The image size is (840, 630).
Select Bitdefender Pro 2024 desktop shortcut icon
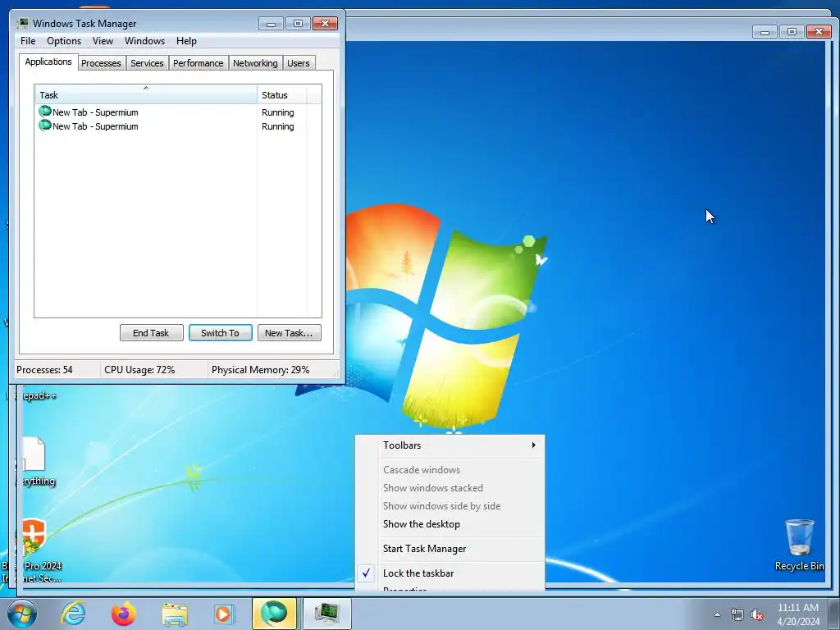tap(34, 550)
